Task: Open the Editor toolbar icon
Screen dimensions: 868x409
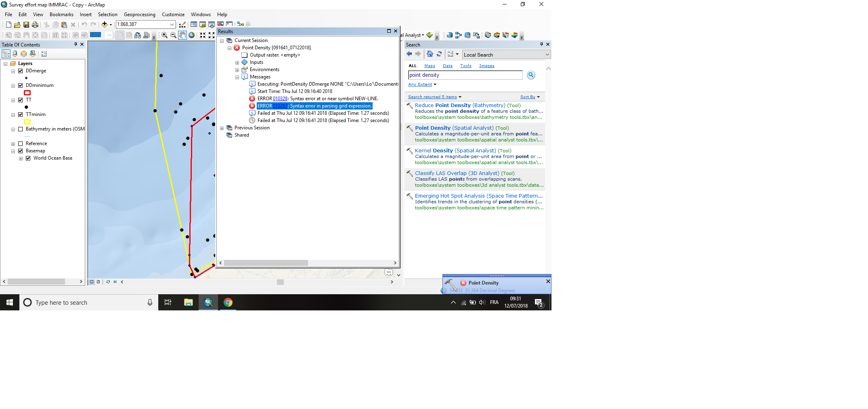Action: pos(182,25)
